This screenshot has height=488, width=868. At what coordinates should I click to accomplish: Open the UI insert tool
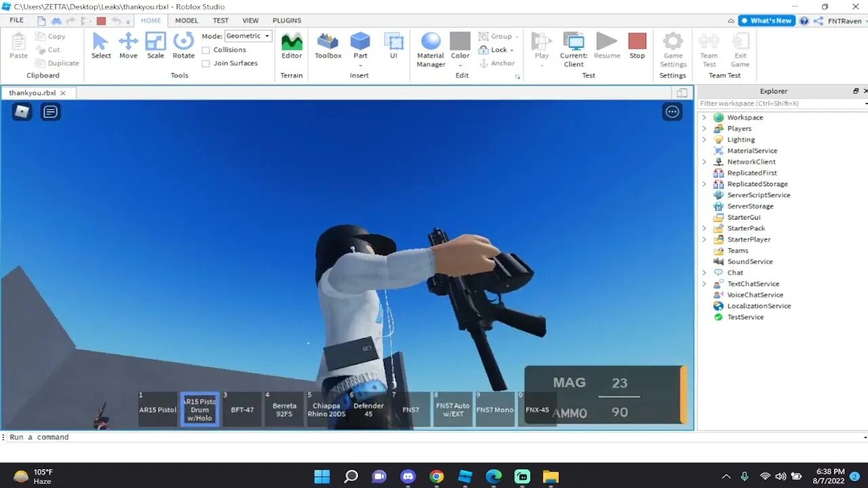click(x=393, y=45)
